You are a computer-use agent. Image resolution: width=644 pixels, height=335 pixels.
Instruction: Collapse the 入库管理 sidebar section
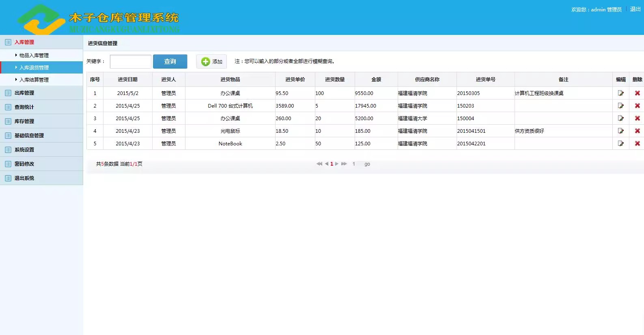pyautogui.click(x=24, y=42)
